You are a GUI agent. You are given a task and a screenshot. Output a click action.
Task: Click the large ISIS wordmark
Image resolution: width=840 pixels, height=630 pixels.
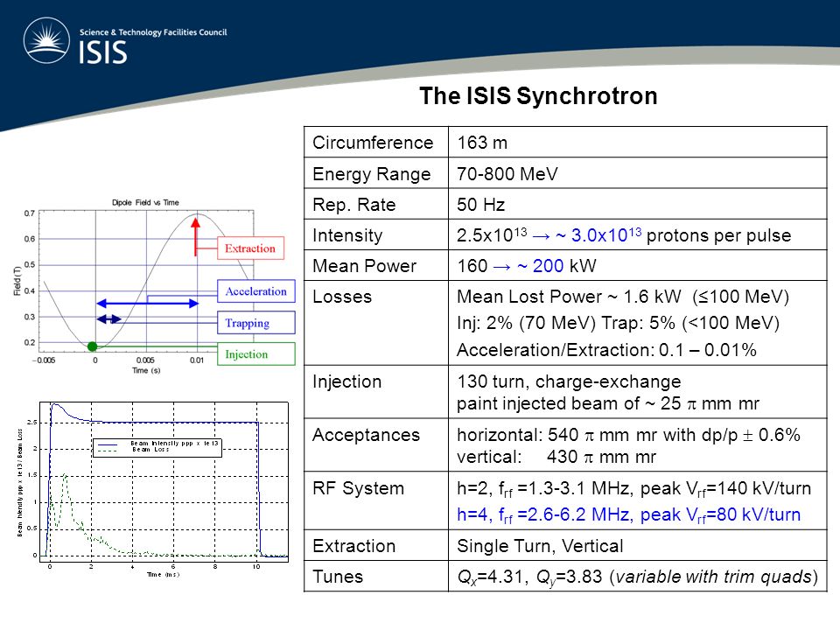pyautogui.click(x=103, y=52)
